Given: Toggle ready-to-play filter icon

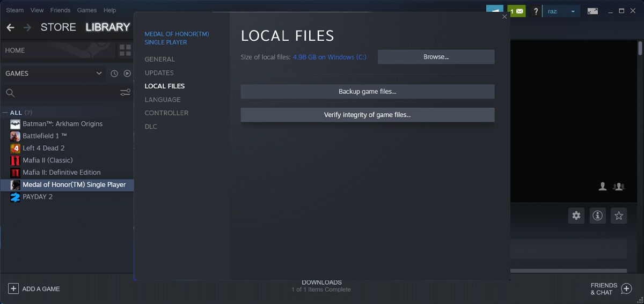Looking at the screenshot, I should (127, 73).
